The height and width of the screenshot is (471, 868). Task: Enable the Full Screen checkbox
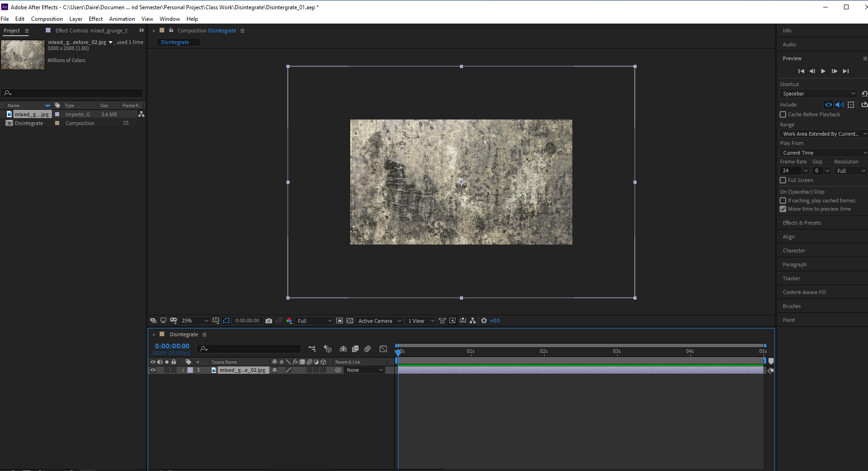click(783, 180)
